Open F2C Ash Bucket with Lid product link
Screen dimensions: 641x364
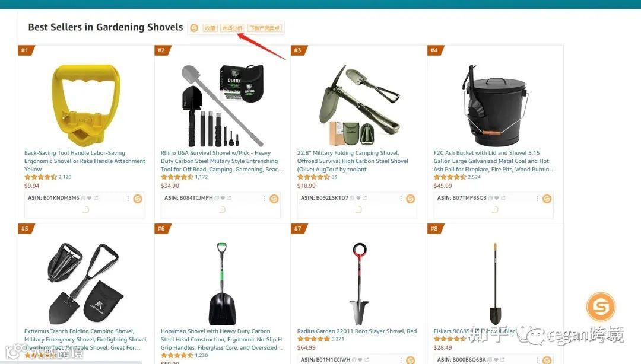pos(494,161)
